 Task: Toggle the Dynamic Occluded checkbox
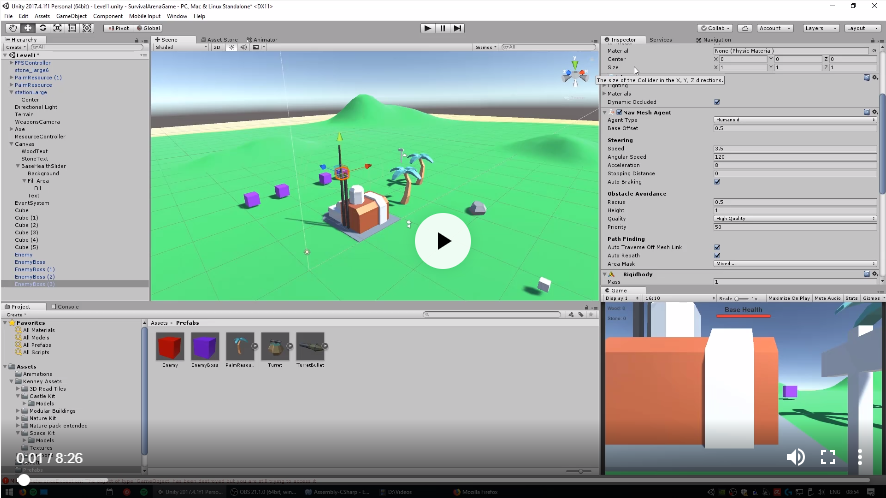tap(717, 102)
